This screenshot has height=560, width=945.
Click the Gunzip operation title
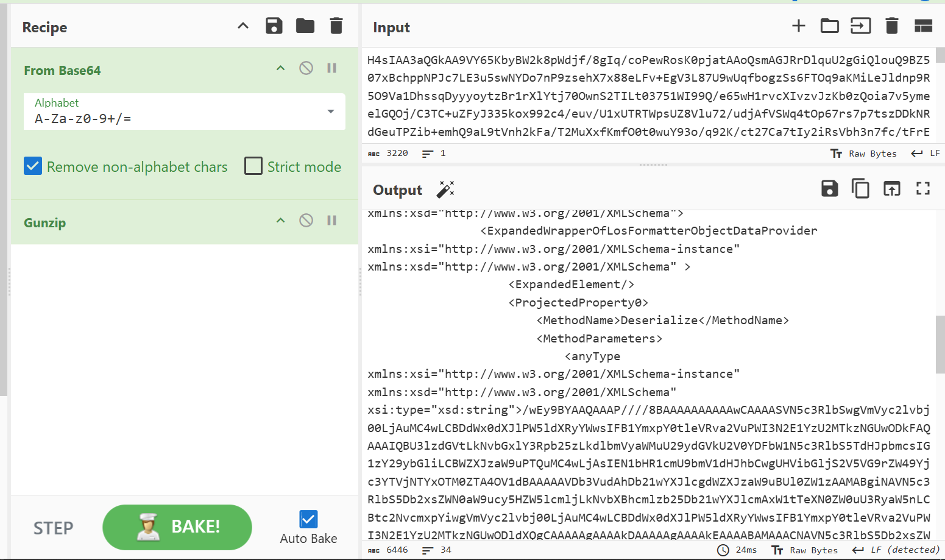(44, 223)
